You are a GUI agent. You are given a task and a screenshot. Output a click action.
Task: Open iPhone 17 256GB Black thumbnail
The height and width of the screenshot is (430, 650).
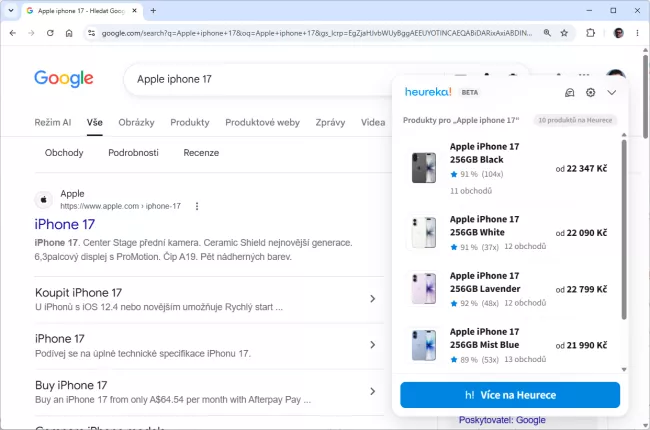tap(424, 168)
